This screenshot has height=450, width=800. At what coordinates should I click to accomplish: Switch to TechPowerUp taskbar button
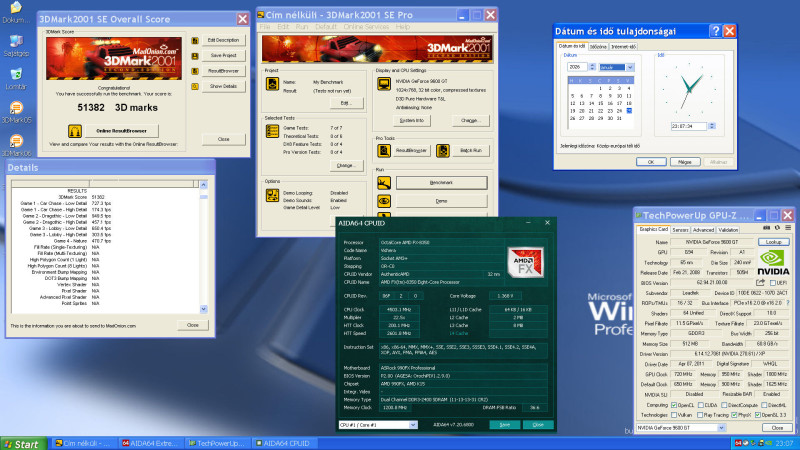217,444
